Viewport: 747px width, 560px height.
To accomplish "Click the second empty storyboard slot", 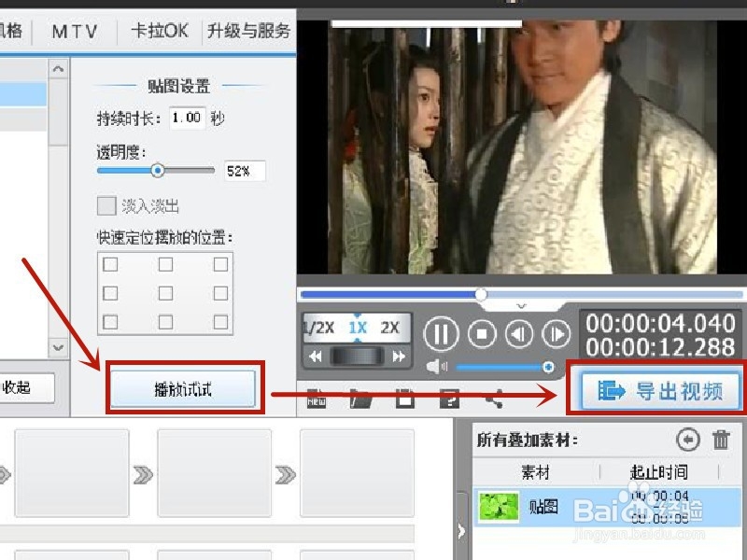I will click(215, 473).
